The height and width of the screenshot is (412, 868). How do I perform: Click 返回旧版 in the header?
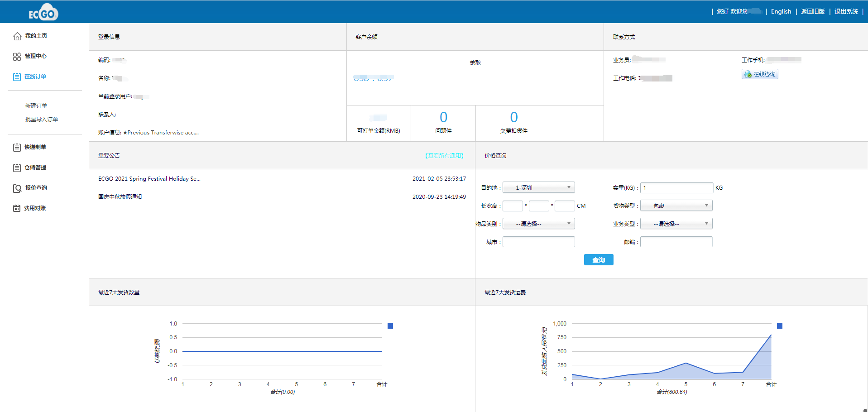(813, 11)
